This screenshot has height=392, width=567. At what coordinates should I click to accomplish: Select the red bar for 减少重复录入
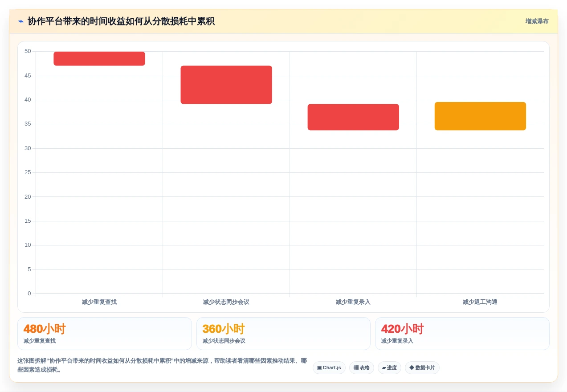pyautogui.click(x=353, y=117)
